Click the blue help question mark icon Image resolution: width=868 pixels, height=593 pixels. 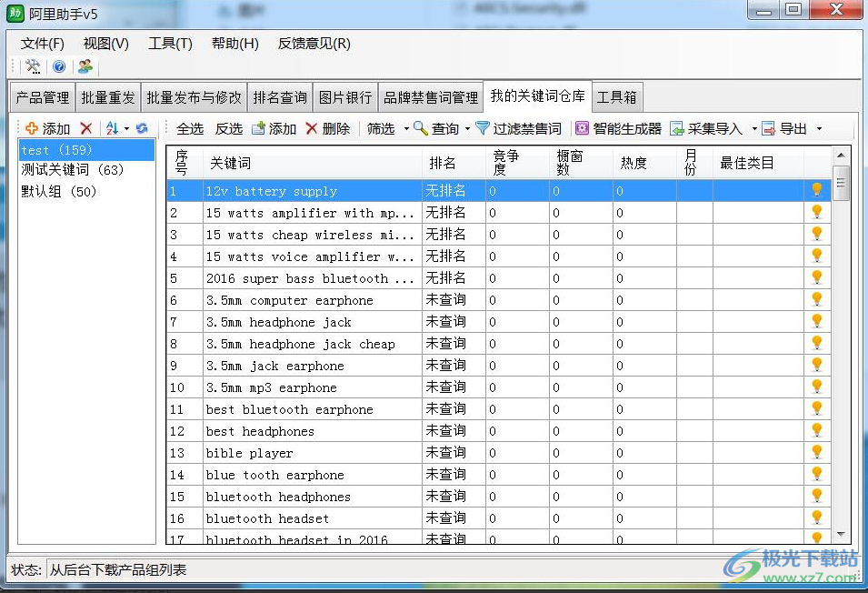(x=59, y=66)
